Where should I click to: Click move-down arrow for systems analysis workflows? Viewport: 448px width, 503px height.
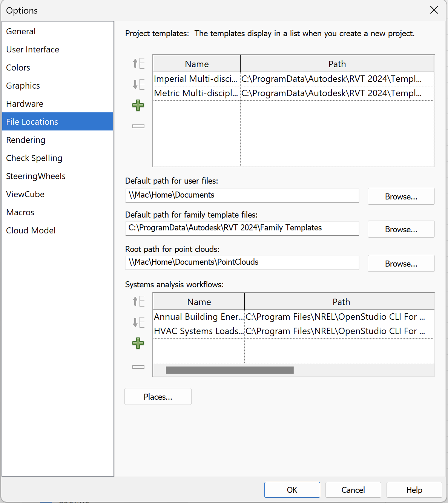138,322
